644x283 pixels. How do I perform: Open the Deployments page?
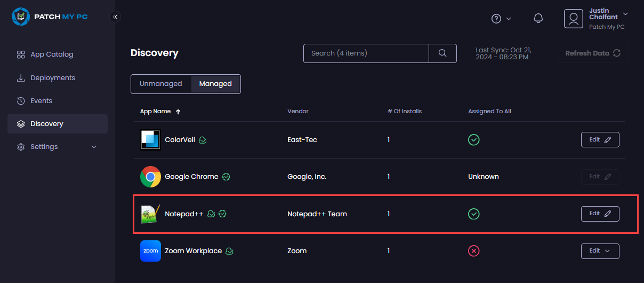(53, 78)
